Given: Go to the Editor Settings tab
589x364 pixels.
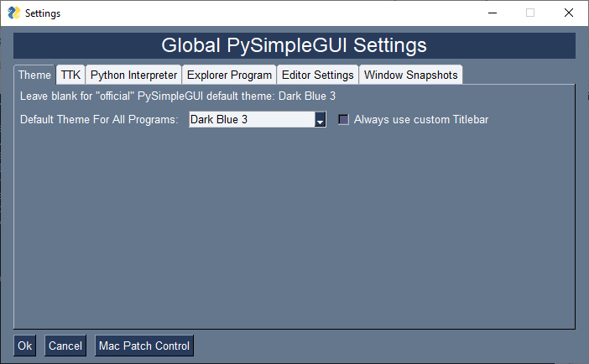Looking at the screenshot, I should pos(317,75).
